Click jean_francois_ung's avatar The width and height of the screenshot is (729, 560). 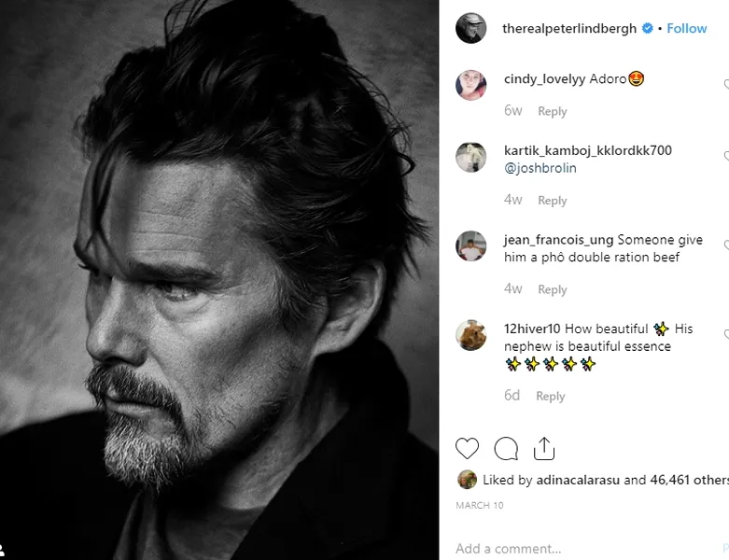470,246
